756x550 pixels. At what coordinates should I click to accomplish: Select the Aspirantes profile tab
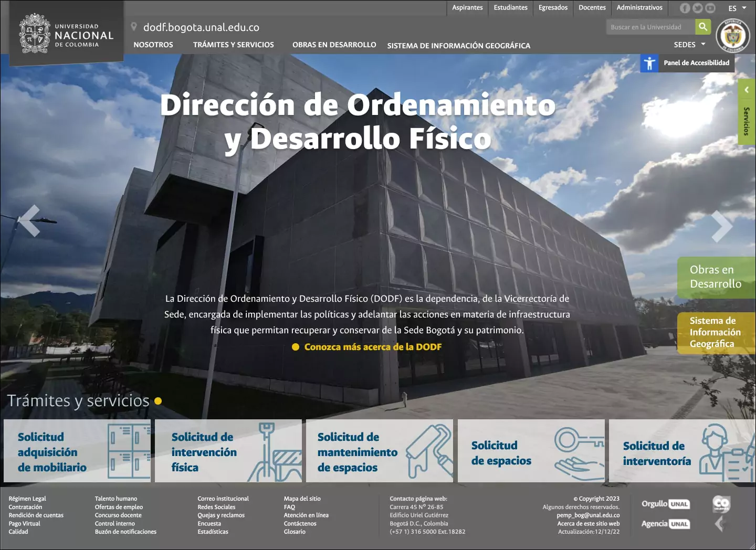467,7
